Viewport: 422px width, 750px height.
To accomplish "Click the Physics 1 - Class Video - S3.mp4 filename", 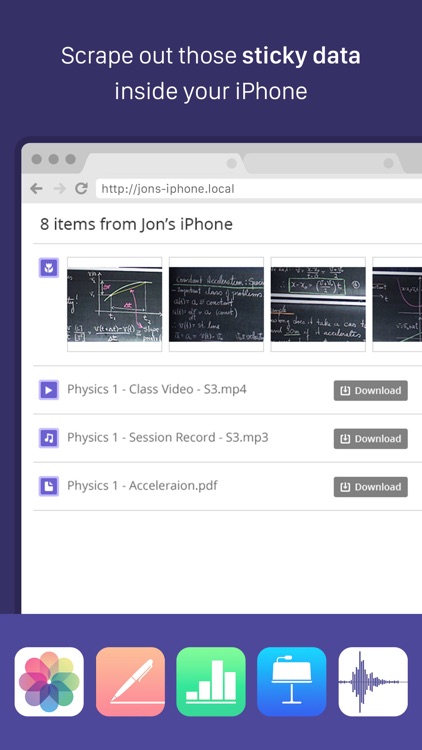I will pos(157,389).
